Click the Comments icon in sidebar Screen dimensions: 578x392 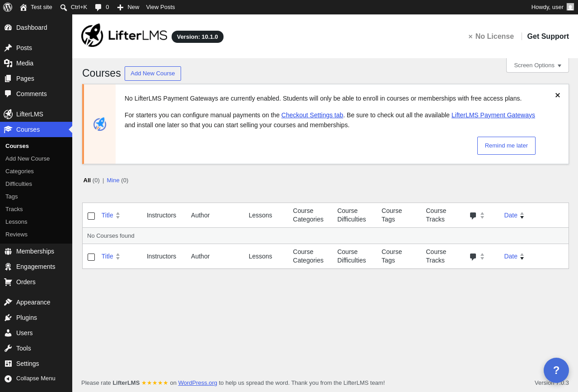coord(8,94)
